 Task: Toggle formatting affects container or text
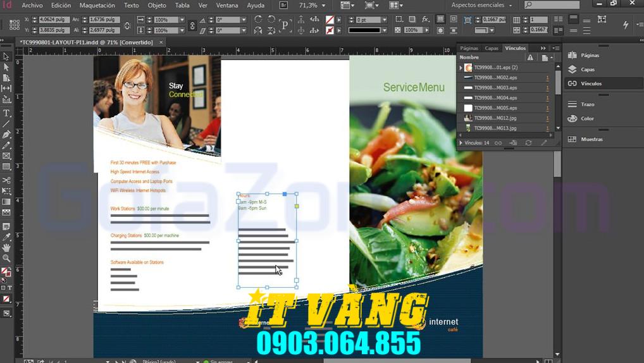click(6, 288)
